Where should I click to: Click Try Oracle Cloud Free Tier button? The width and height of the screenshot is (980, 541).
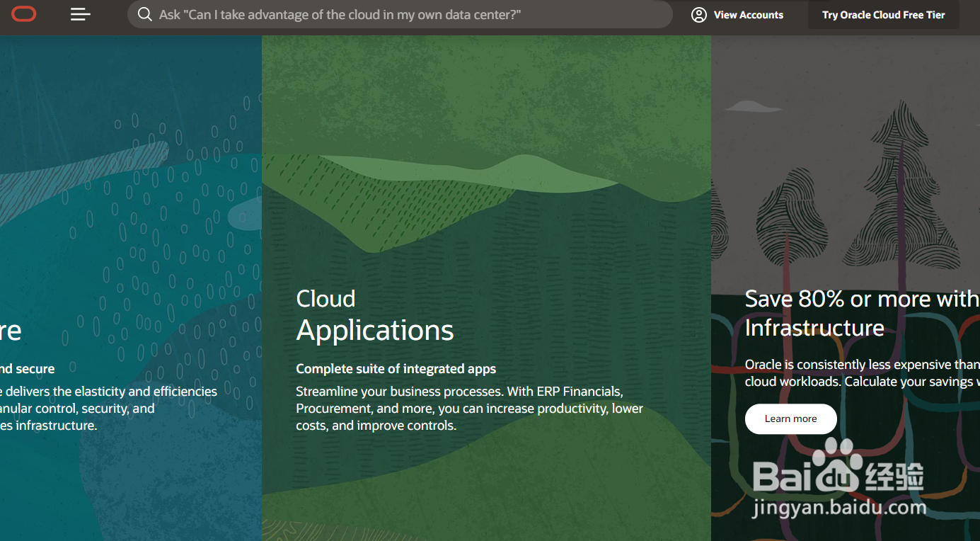click(884, 15)
